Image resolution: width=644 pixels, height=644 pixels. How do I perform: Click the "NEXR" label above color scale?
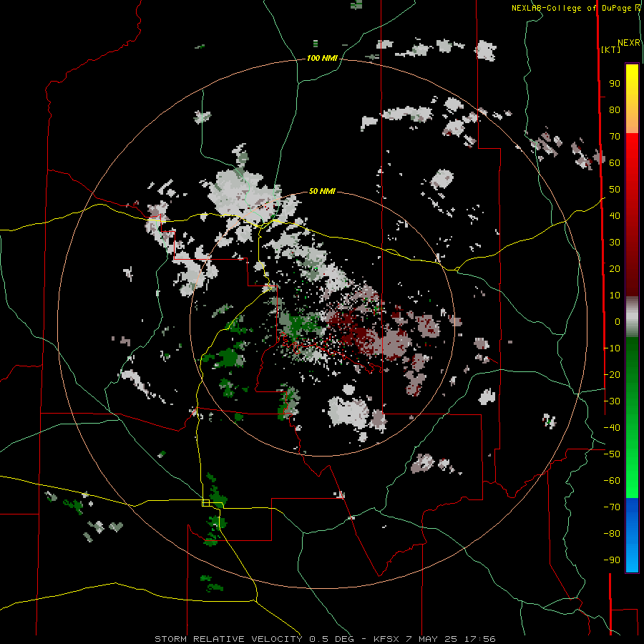[x=629, y=43]
